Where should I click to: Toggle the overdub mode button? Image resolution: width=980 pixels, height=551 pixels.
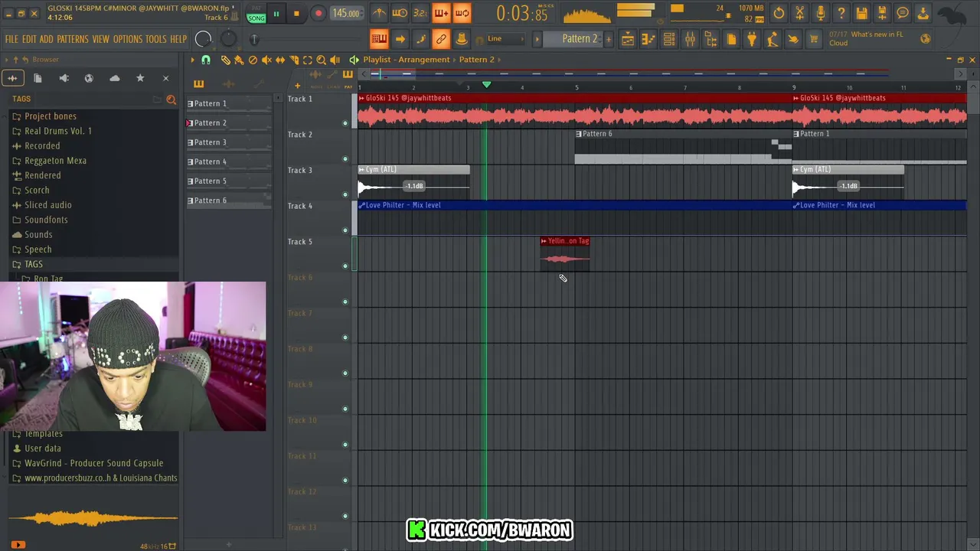tap(441, 13)
